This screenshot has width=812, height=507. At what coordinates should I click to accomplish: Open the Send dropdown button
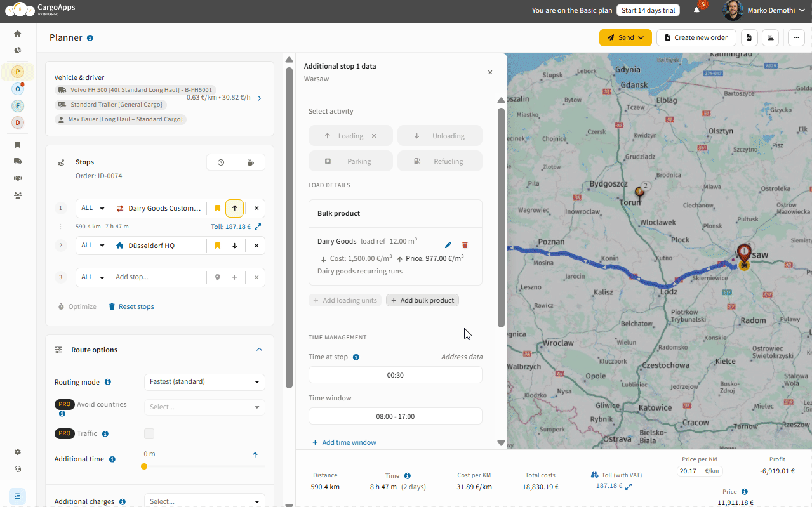point(625,37)
